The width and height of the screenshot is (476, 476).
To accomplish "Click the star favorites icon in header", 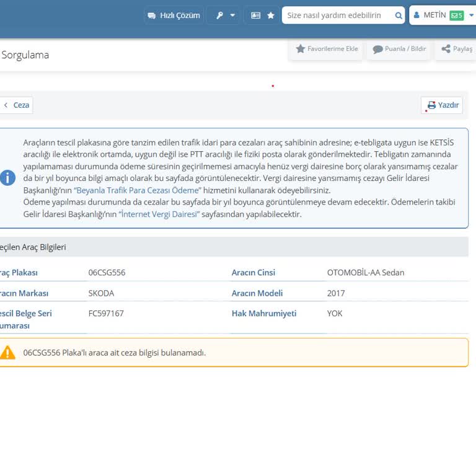I will [271, 15].
